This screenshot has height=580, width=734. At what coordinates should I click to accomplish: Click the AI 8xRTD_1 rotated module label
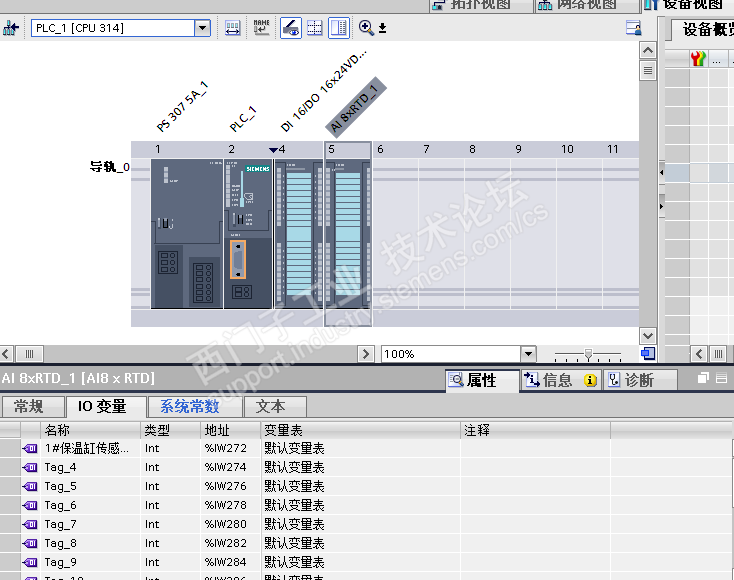pyautogui.click(x=355, y=107)
